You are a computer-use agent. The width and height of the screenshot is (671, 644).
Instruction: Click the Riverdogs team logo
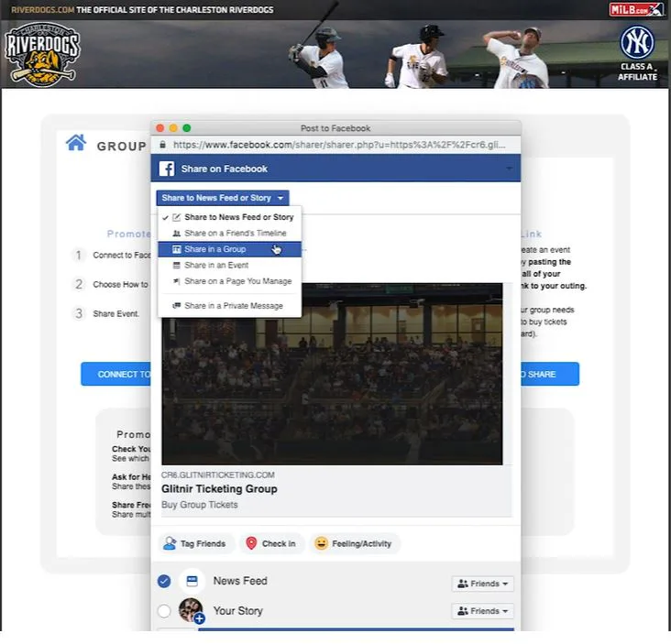pyautogui.click(x=42, y=54)
